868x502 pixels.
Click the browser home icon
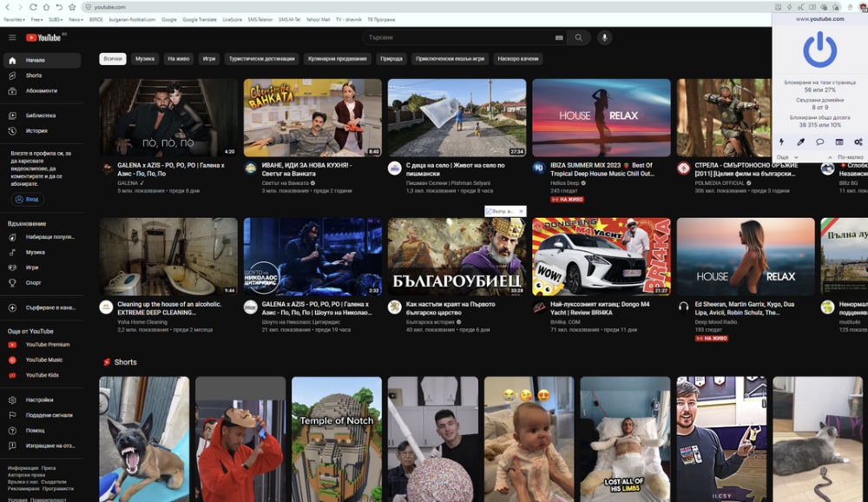point(46,7)
